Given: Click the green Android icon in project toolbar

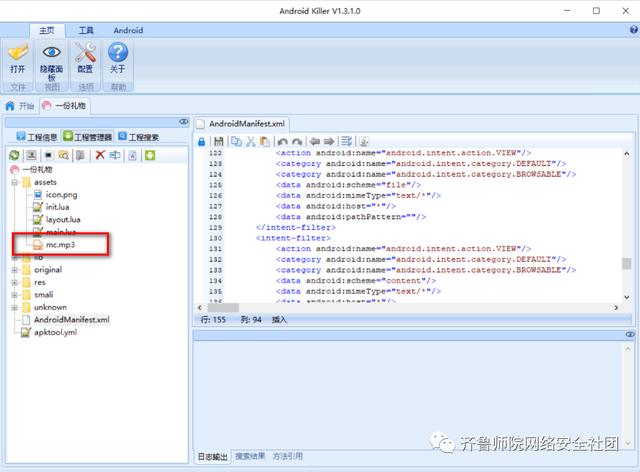Looking at the screenshot, I should pos(150,155).
